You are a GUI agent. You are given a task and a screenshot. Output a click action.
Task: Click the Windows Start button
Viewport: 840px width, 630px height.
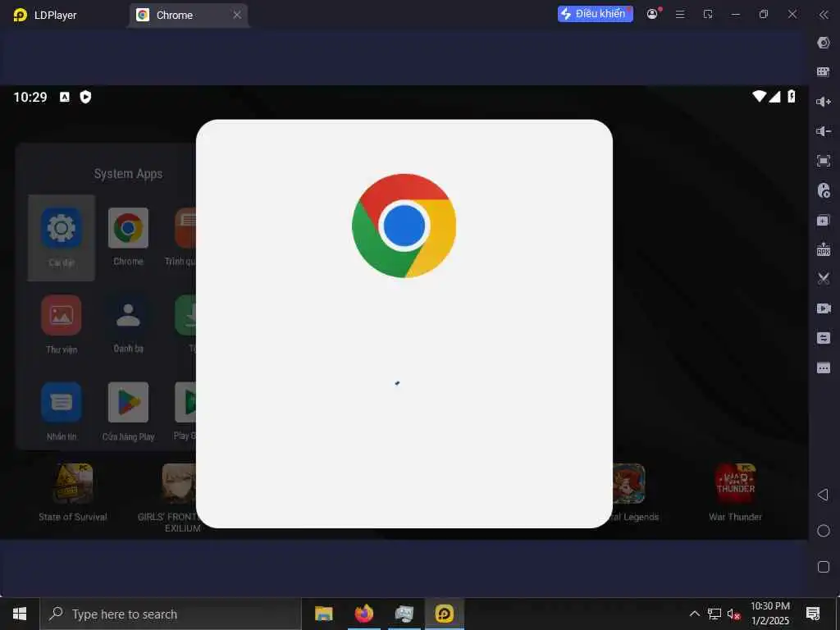[x=20, y=614]
